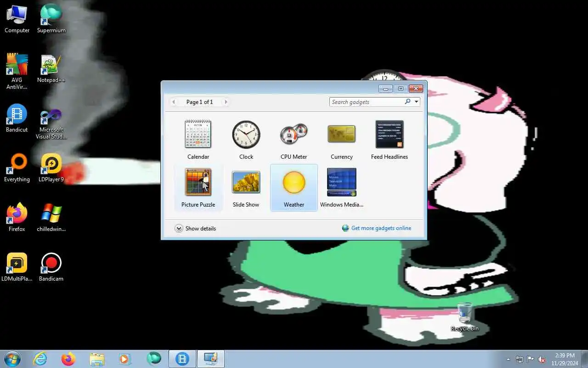This screenshot has height=368, width=588.
Task: Click the Show desktop strip
Action: 584,359
